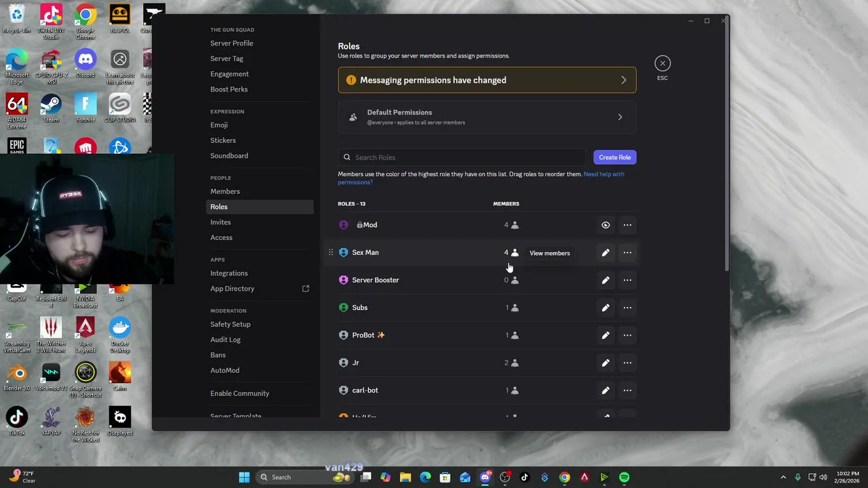Click View members for Sex Man role
The image size is (868, 488).
tap(549, 253)
